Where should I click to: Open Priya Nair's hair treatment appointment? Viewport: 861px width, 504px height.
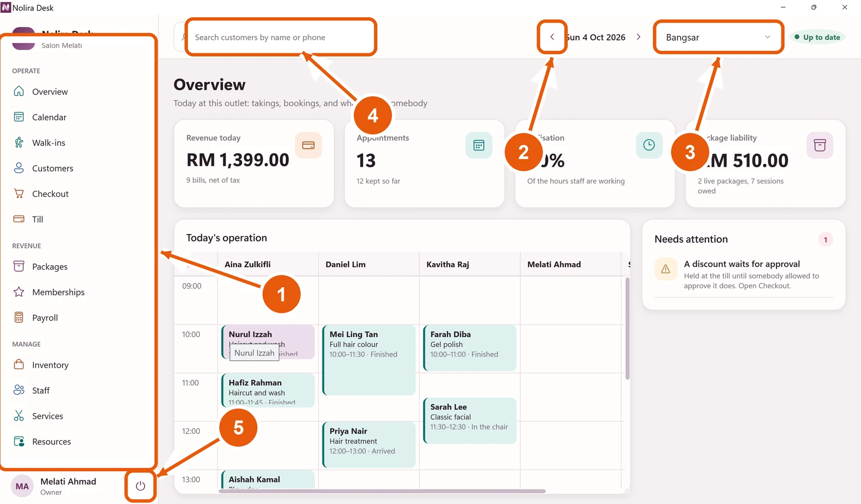click(x=369, y=445)
